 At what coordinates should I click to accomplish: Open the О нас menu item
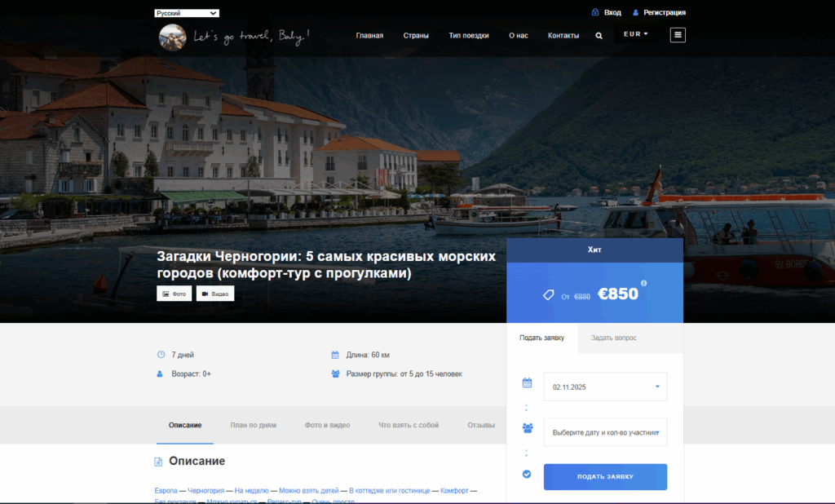[x=518, y=36]
